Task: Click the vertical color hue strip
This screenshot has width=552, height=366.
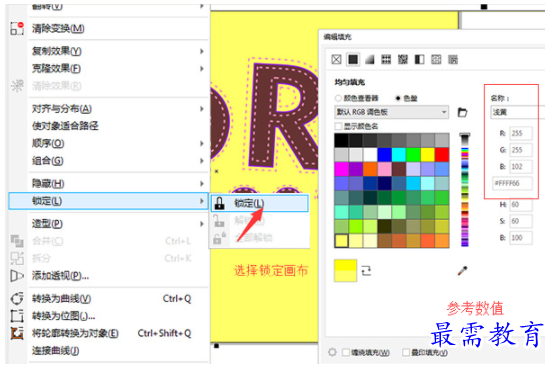Action: (x=465, y=190)
